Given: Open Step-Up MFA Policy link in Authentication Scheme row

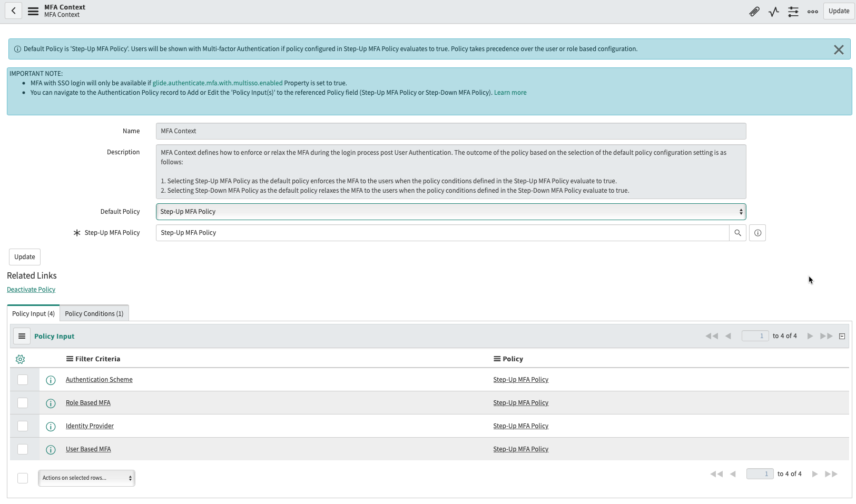Looking at the screenshot, I should pos(521,380).
